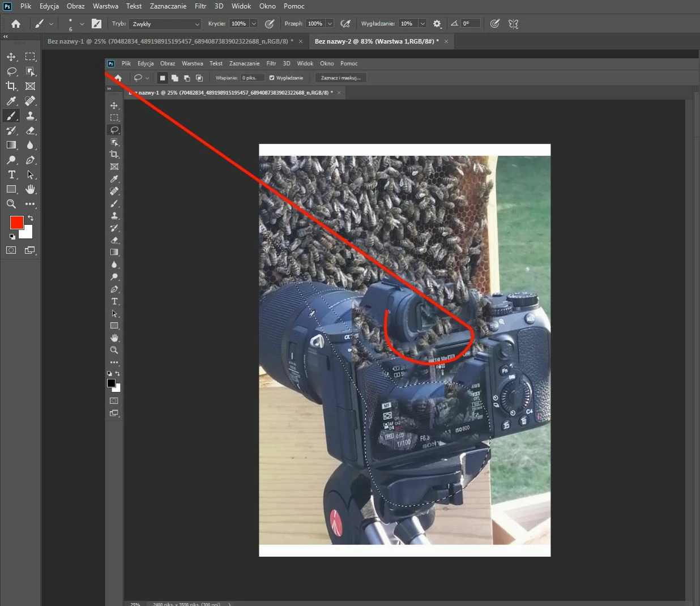Close the Bez nazwy-2 document tab

click(446, 41)
